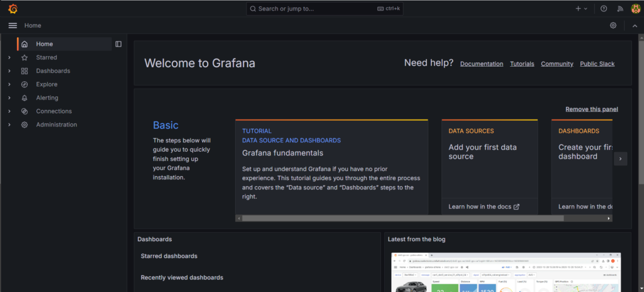The width and height of the screenshot is (644, 292).
Task: Click the Welcome to Grafana heading
Action: (199, 63)
